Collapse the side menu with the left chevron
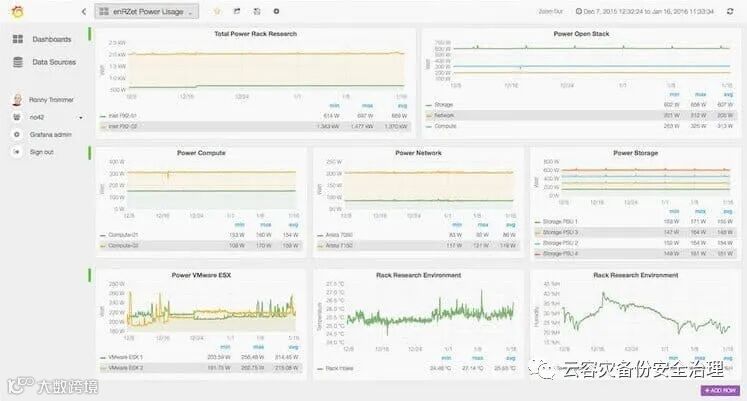 84,11
